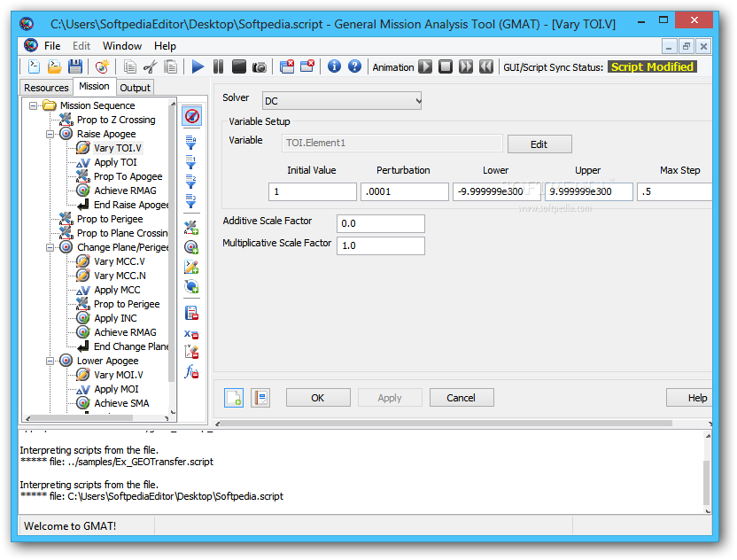Click the Save floppy disk icon
Image resolution: width=737 pixels, height=560 pixels.
tap(75, 66)
